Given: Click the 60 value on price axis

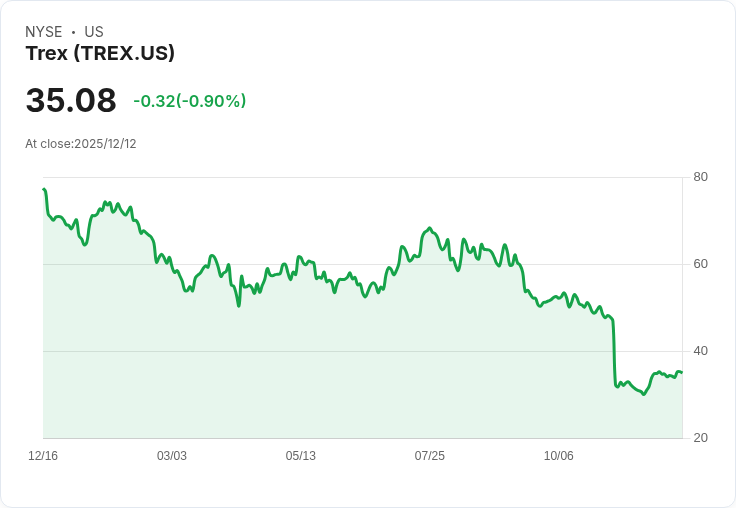Looking at the screenshot, I should tap(700, 264).
